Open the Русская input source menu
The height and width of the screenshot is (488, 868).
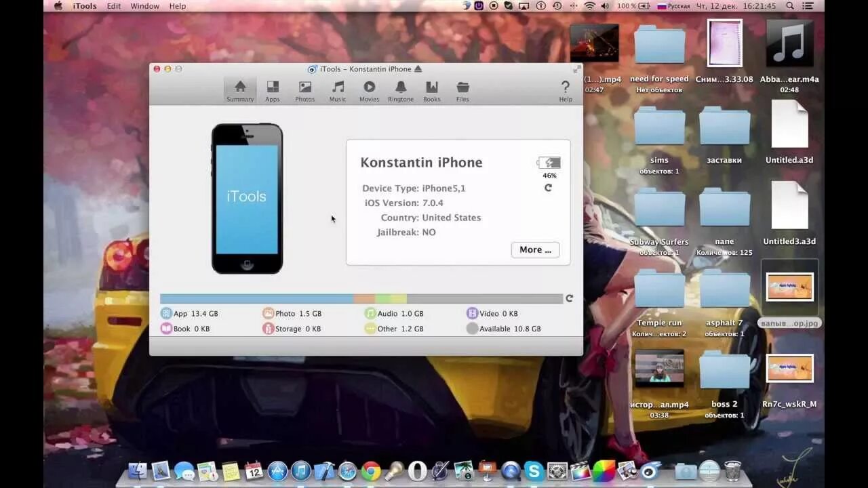[x=674, y=6]
